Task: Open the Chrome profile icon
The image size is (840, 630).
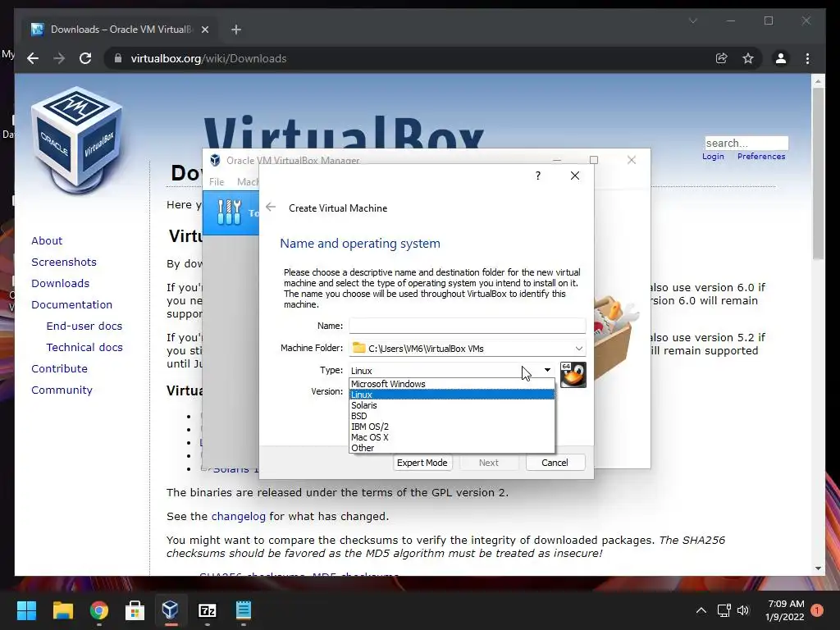Action: tap(781, 58)
